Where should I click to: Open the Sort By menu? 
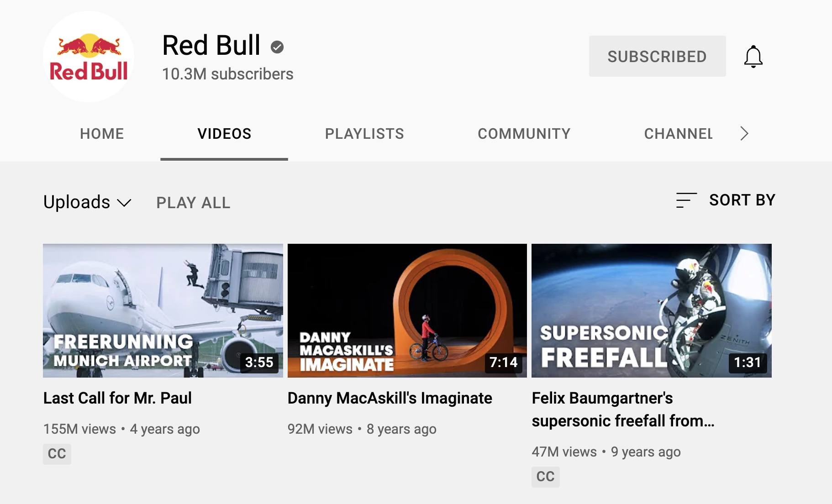click(x=726, y=200)
